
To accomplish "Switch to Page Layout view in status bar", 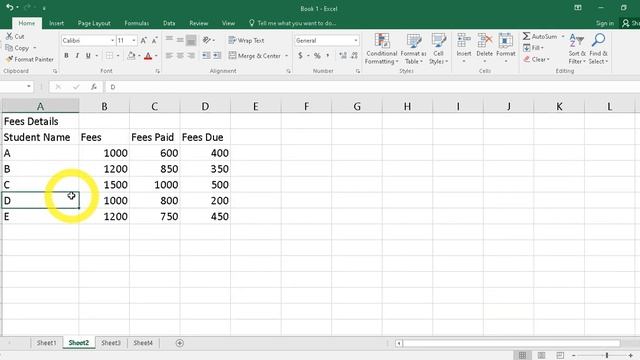I will pos(541,356).
